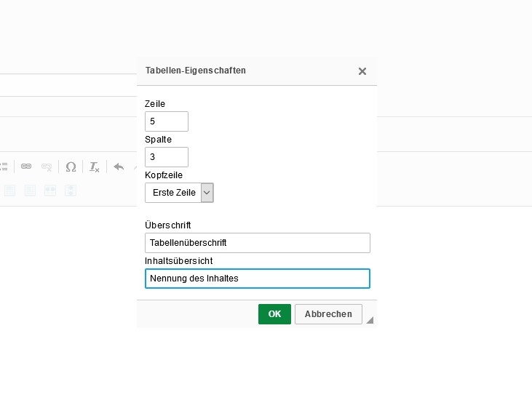Click the Zeile input field
Viewport: 532px width, 400px height.
pyautogui.click(x=167, y=121)
